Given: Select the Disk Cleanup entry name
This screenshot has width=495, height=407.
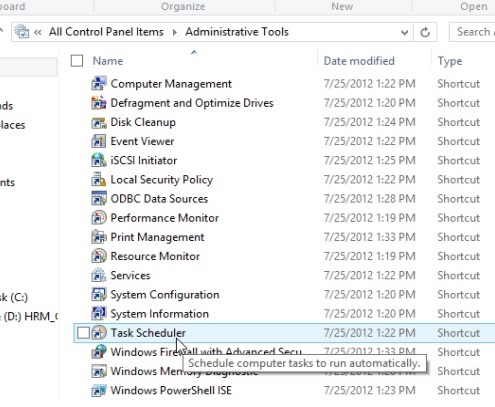Looking at the screenshot, I should point(143,122).
